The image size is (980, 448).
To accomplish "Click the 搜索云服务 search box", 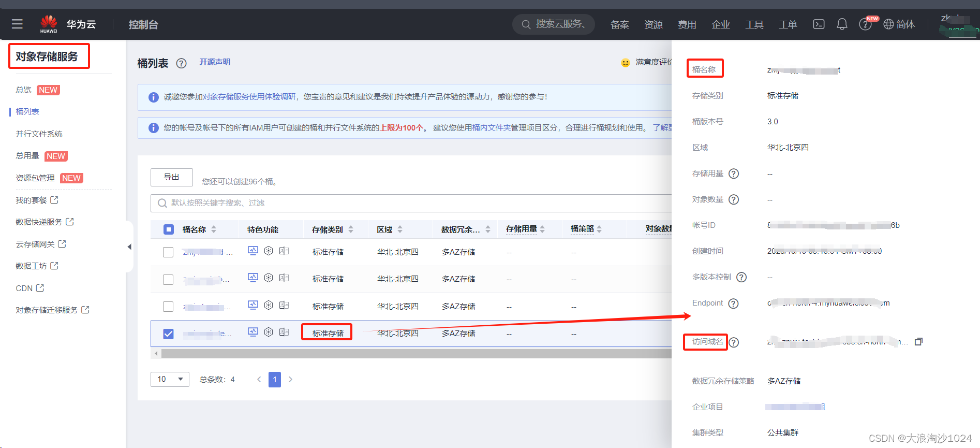I will coord(554,24).
